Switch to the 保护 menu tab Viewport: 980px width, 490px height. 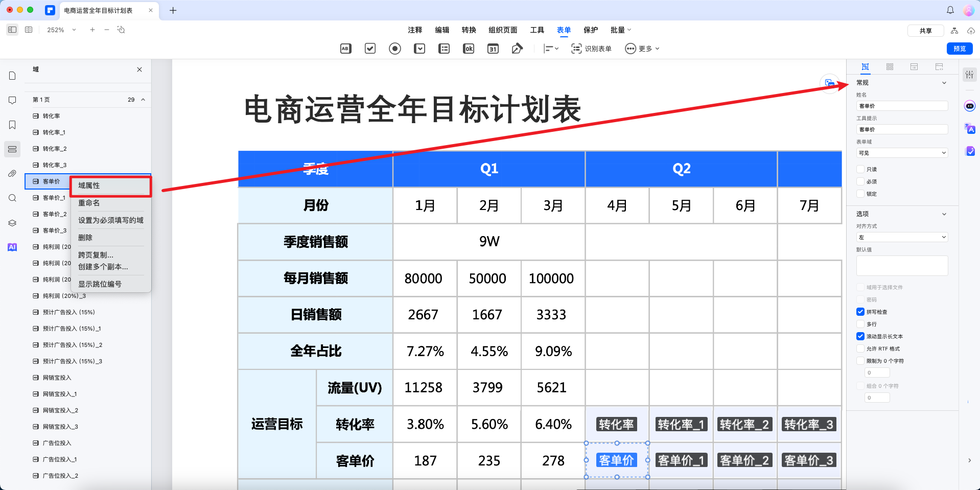(x=590, y=30)
